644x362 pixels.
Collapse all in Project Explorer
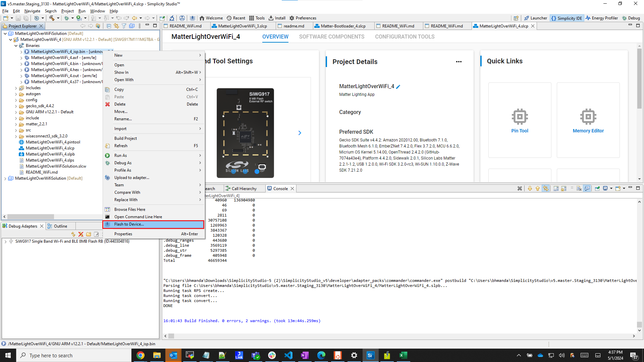pyautogui.click(x=109, y=26)
